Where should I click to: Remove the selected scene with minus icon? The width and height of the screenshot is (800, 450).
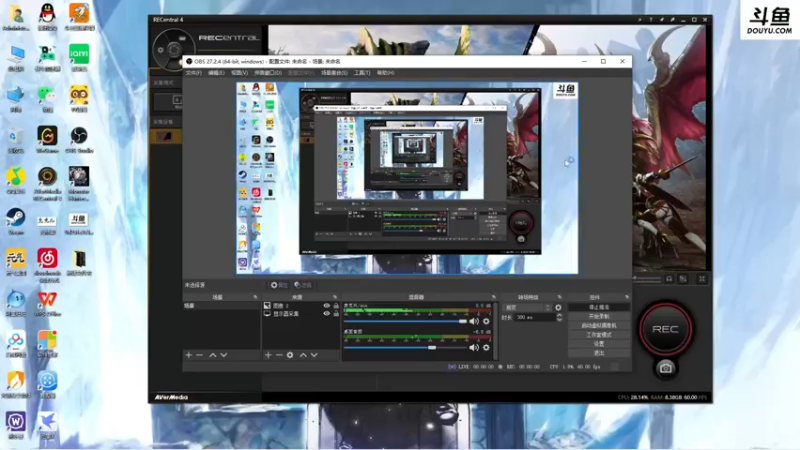tap(199, 355)
